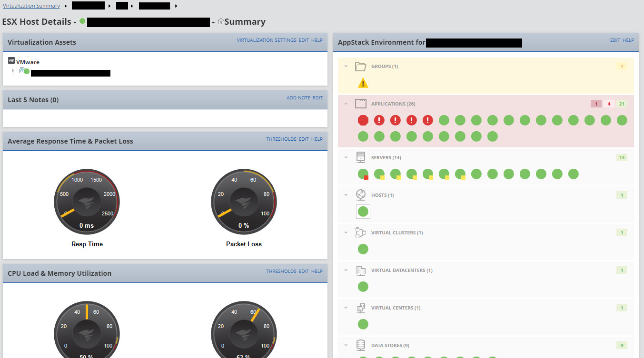Click the Data Stores database icon
644x358 pixels.
(361, 345)
